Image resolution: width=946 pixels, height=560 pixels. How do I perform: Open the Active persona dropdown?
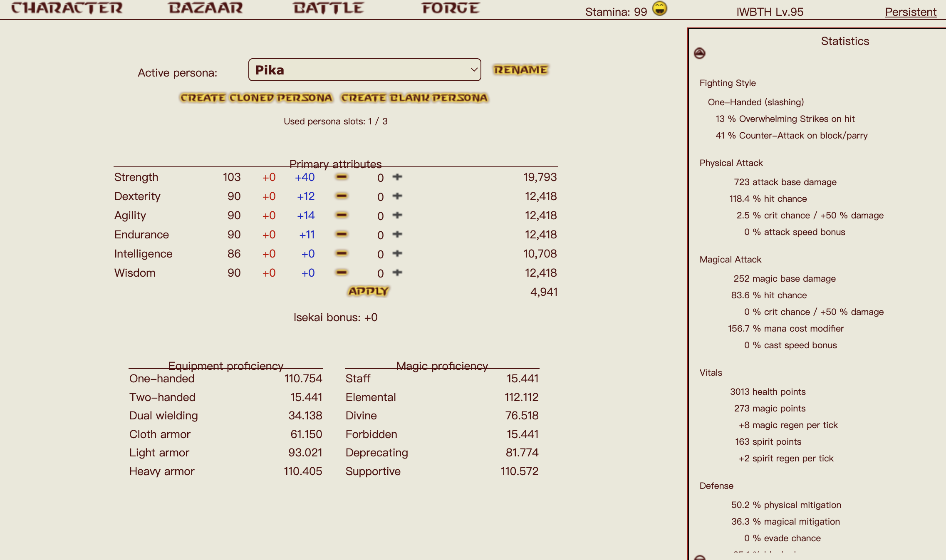(x=364, y=70)
